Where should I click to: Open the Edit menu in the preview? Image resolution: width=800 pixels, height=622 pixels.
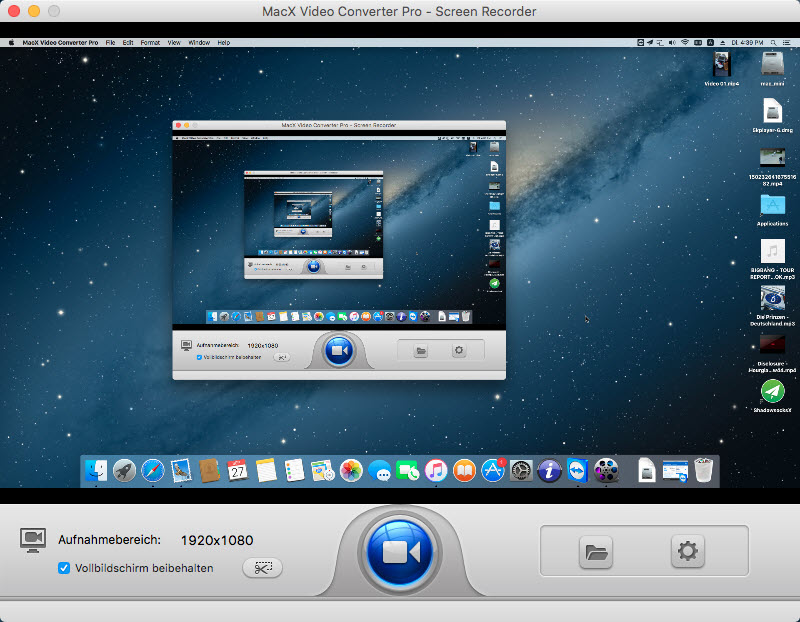click(x=128, y=43)
